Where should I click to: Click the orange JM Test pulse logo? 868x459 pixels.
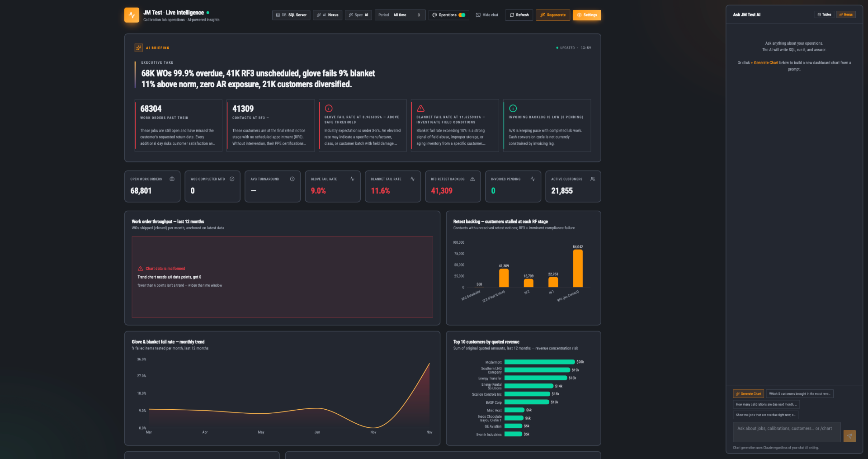(x=132, y=15)
